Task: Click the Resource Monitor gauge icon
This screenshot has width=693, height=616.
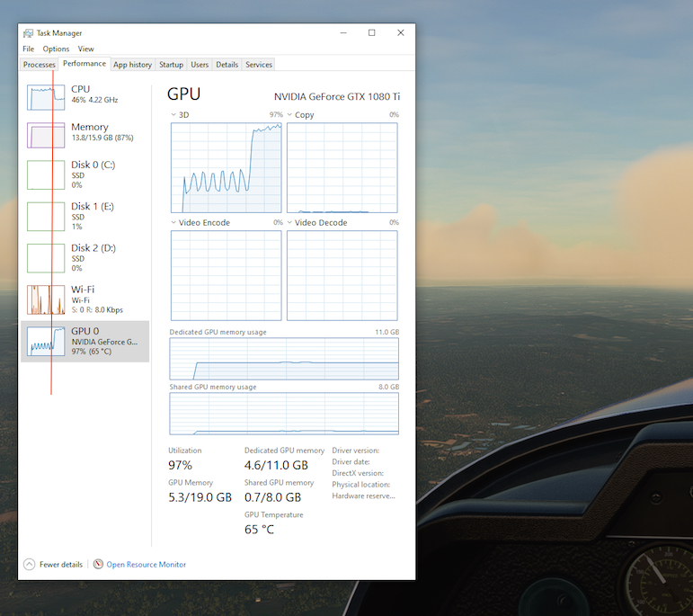Action: [98, 564]
